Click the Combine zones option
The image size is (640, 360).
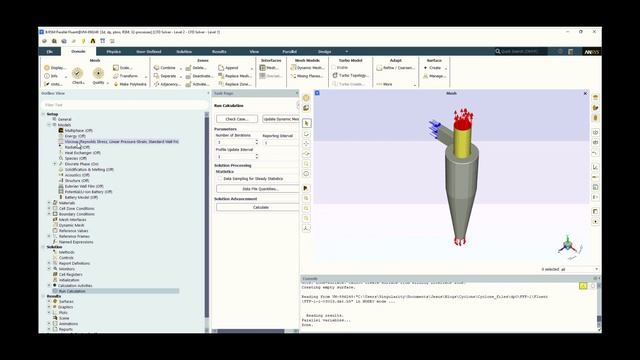(164, 68)
